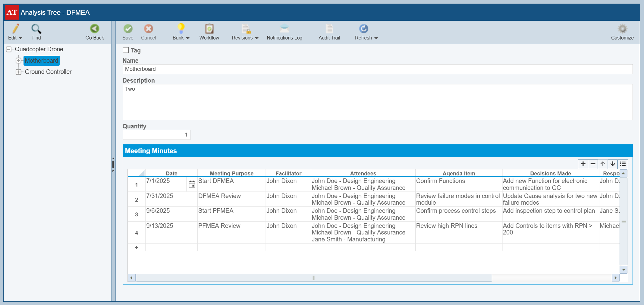Click the Go Back arrow icon
644x305 pixels.
tap(95, 29)
